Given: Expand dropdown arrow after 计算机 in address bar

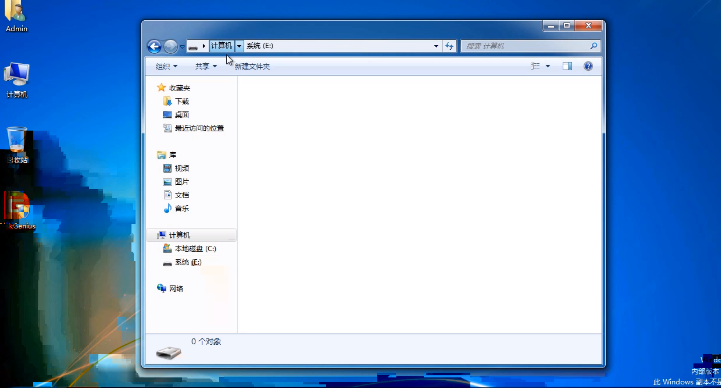Looking at the screenshot, I should 239,46.
